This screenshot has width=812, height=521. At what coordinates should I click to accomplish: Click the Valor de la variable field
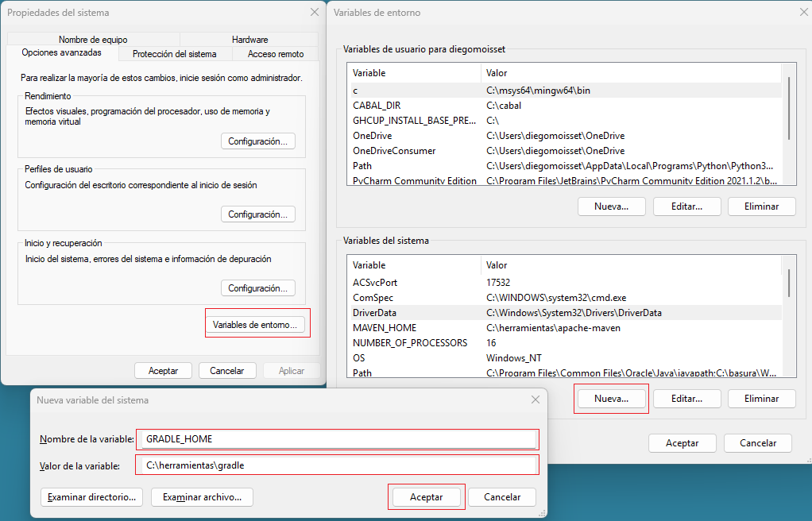click(x=338, y=465)
